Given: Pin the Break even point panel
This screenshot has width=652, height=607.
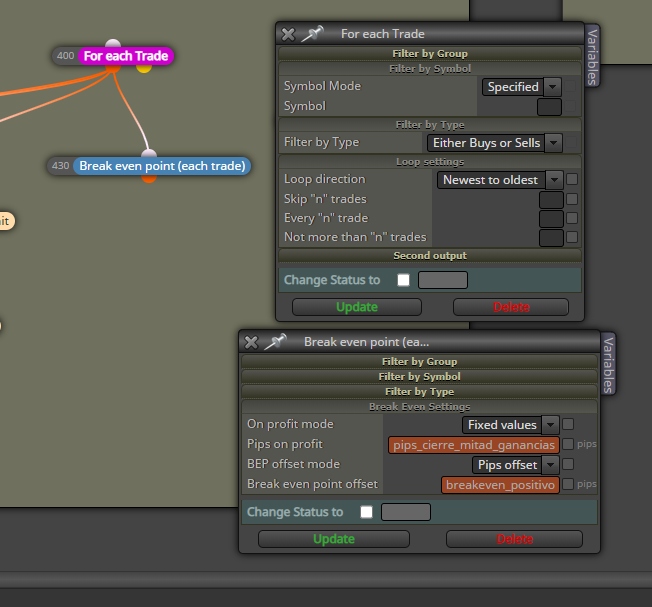Looking at the screenshot, I should coord(275,342).
